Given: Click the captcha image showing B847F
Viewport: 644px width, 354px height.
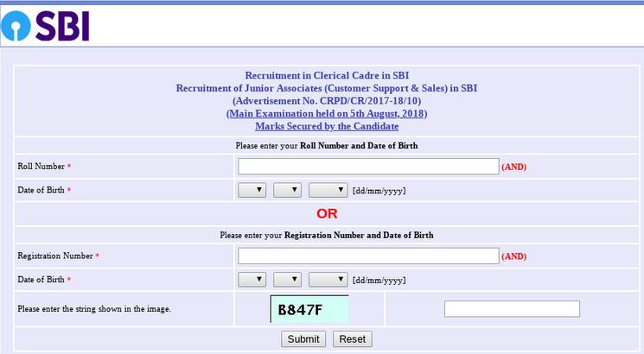Looking at the screenshot, I should [309, 309].
